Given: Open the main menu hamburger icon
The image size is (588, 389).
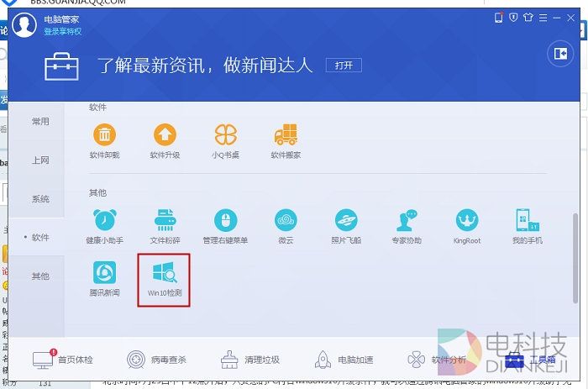Looking at the screenshot, I should 543,18.
